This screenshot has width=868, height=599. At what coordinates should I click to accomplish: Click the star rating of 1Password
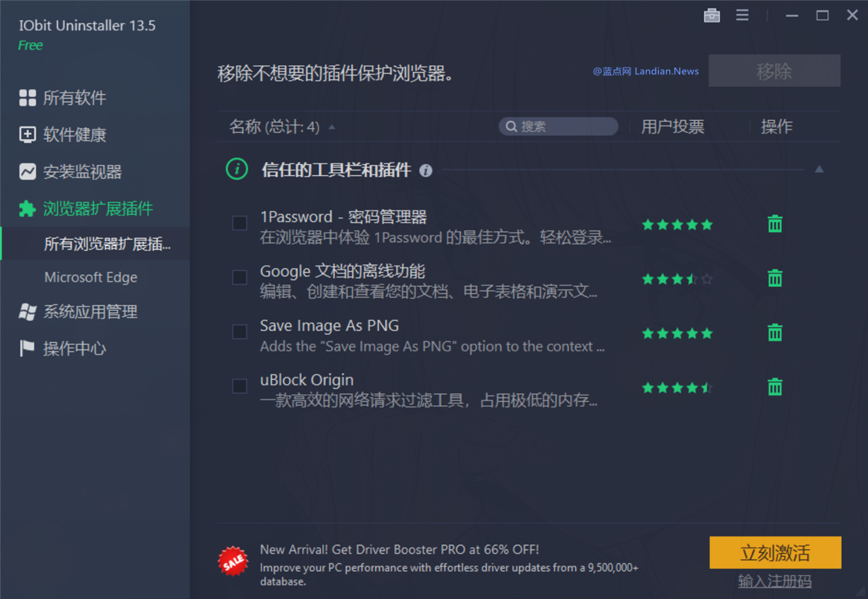[677, 225]
